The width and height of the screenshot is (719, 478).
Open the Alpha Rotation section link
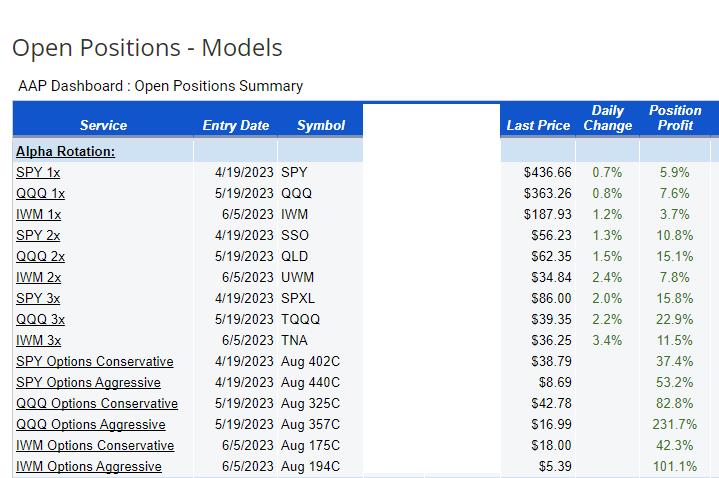(65, 151)
